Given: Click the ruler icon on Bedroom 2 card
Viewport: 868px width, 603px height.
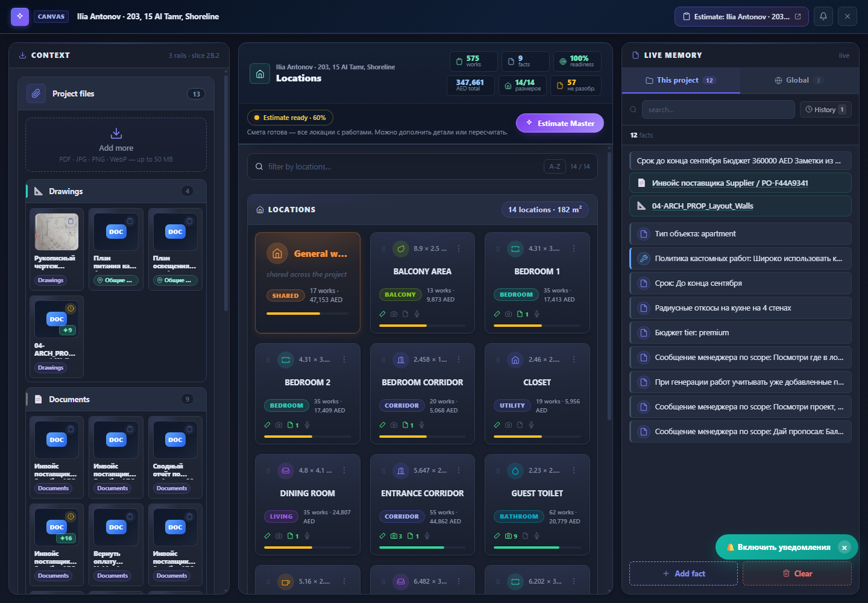Looking at the screenshot, I should tap(267, 425).
